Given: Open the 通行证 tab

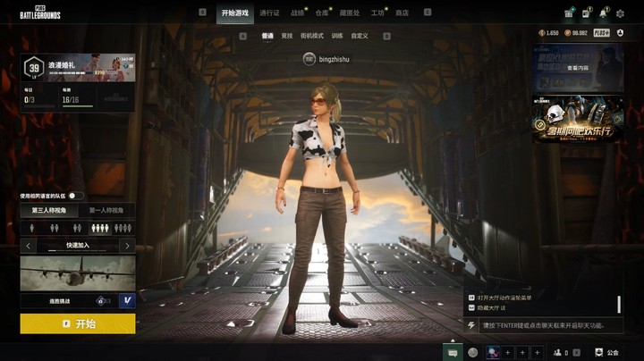Looking at the screenshot, I should click(269, 13).
